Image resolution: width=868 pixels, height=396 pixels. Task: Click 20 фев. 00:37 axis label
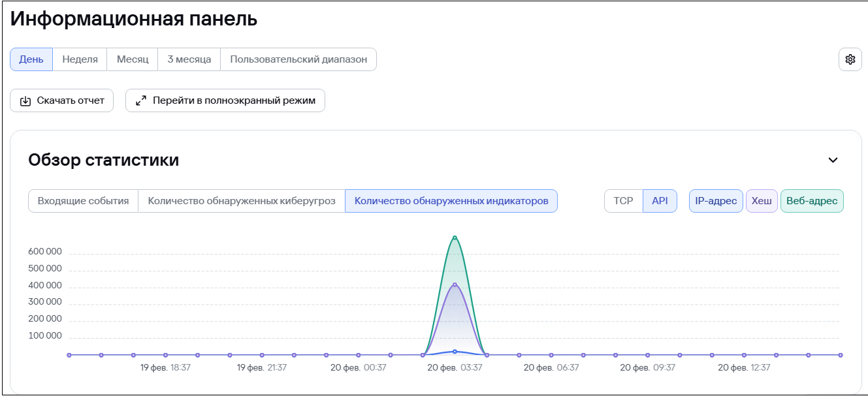tap(358, 368)
